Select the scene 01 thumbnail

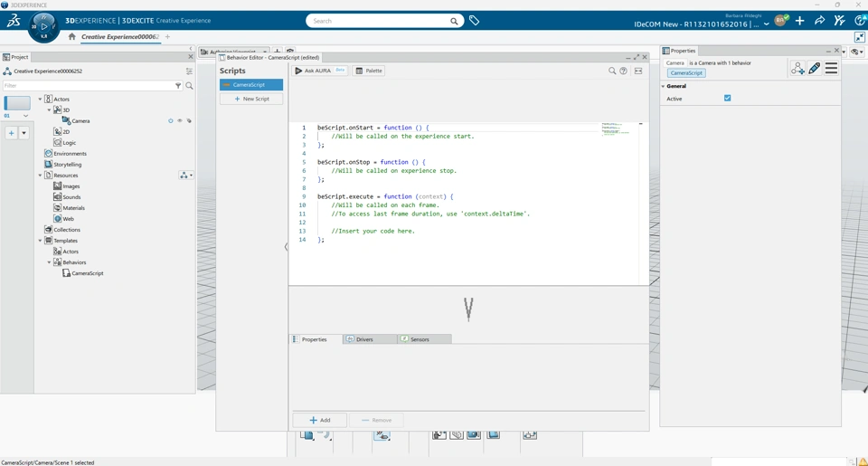click(x=17, y=103)
